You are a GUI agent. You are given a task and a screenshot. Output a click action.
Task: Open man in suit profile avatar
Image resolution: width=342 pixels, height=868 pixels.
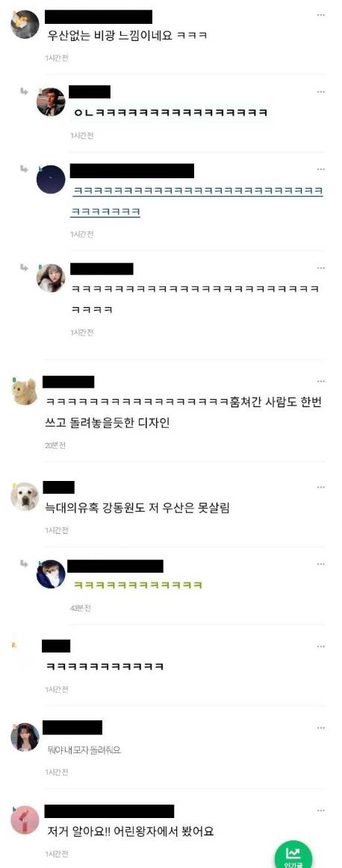(51, 102)
